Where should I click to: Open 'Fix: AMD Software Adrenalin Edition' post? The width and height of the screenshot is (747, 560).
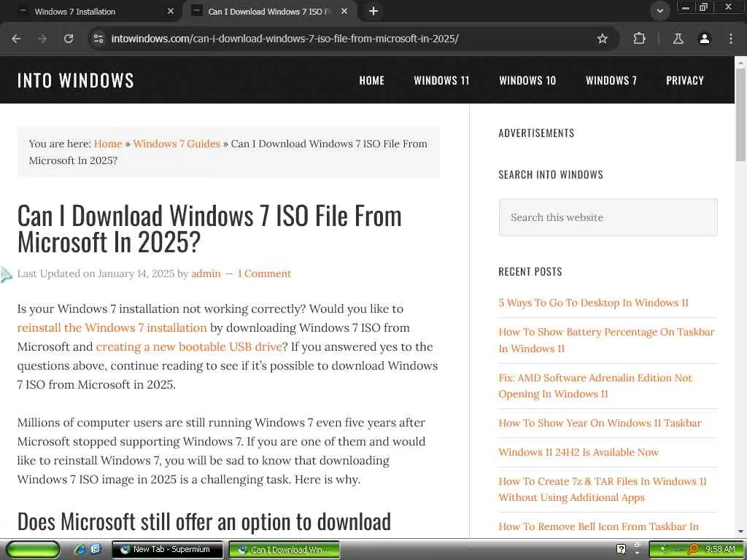pos(595,386)
